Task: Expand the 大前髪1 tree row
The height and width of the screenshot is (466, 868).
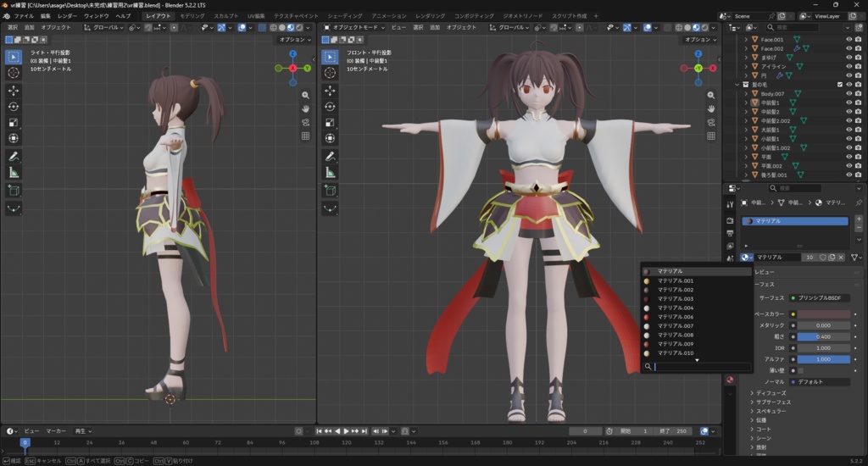Action: tap(746, 130)
